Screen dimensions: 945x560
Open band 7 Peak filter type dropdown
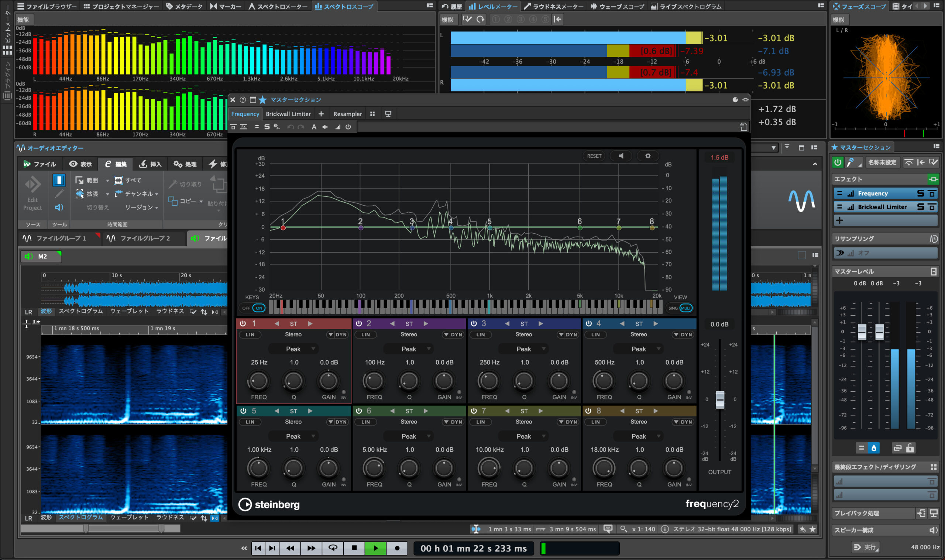[523, 436]
